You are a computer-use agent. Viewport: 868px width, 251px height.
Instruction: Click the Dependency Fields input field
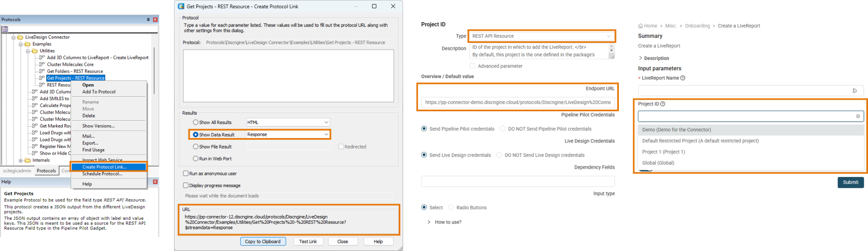[518, 181]
